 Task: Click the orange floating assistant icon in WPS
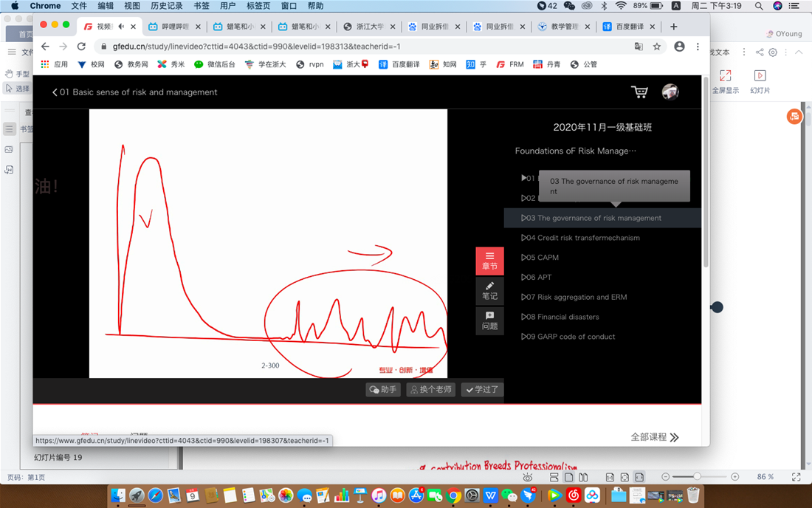pyautogui.click(x=794, y=117)
